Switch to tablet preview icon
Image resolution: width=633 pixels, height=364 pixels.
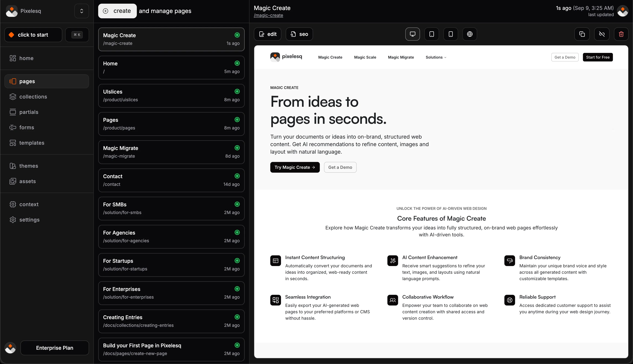(432, 34)
